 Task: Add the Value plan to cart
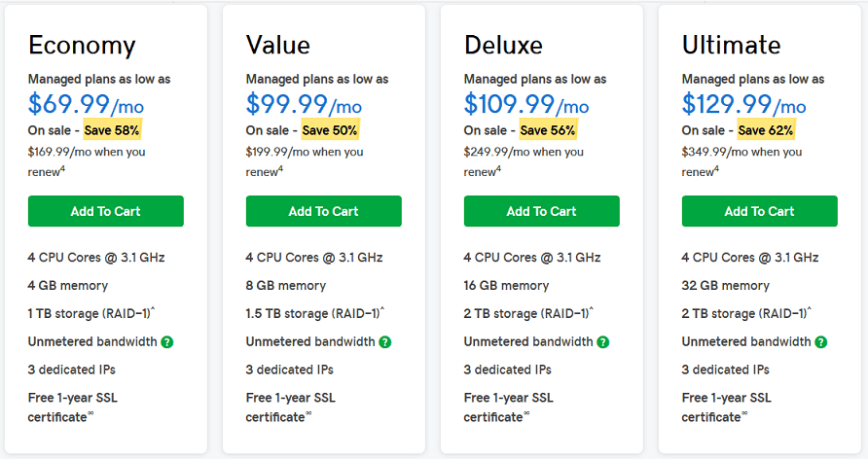point(324,211)
